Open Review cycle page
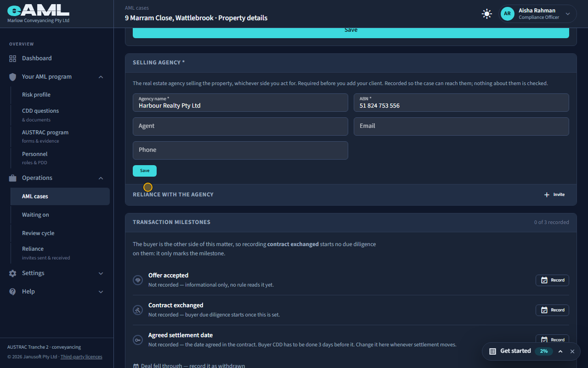 pyautogui.click(x=60, y=233)
